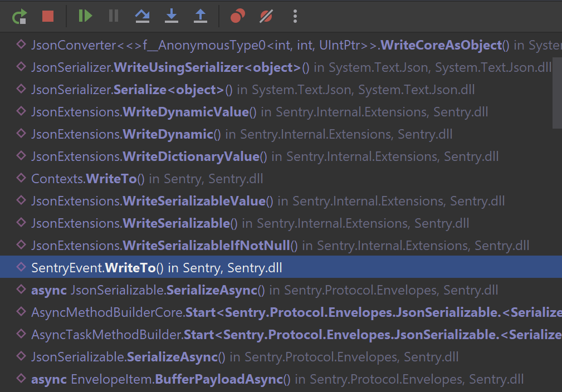Mute all breakpoints
The width and height of the screenshot is (562, 392).
click(266, 16)
